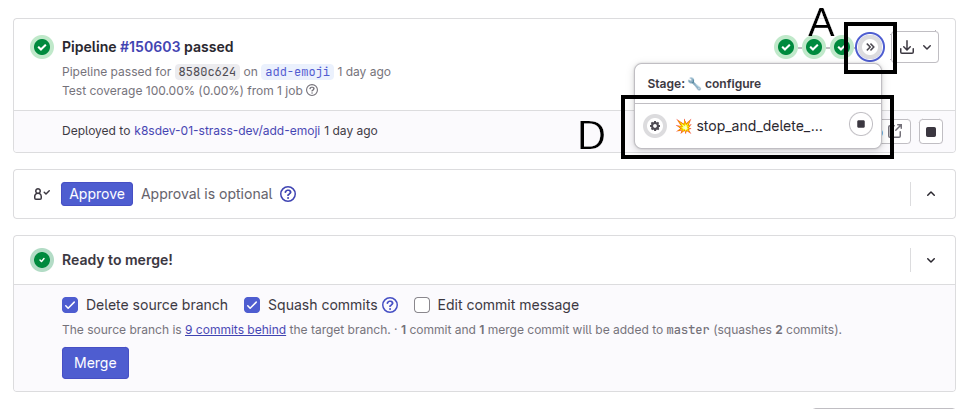Open the deployed environment external link icon
973x409 pixels.
click(x=897, y=131)
